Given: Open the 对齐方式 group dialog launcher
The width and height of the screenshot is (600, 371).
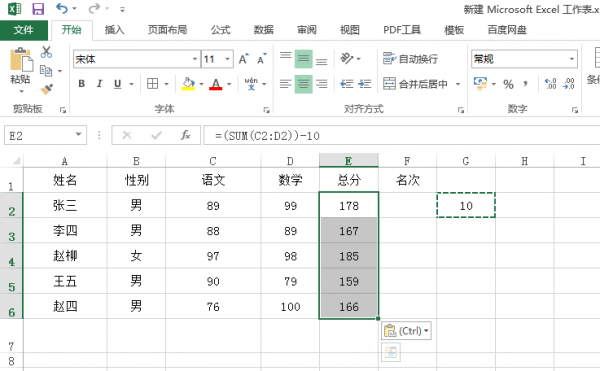Looking at the screenshot, I should coord(461,110).
